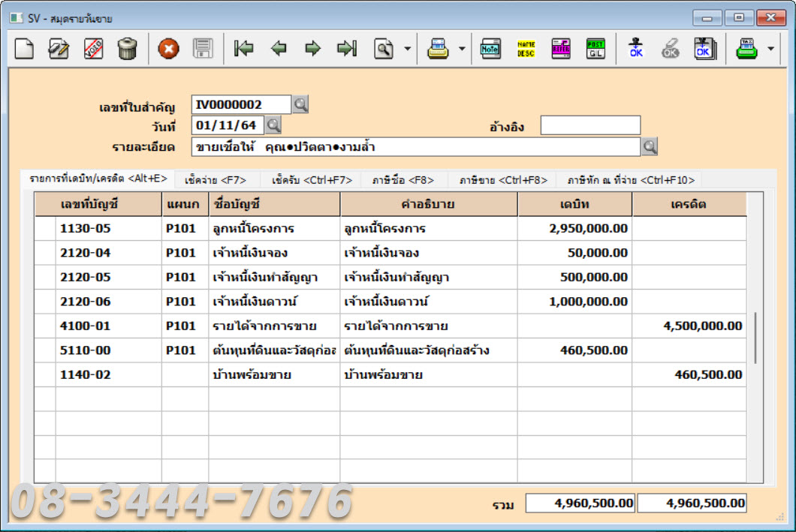Open description lookup magnifier button
The height and width of the screenshot is (532, 796).
(650, 146)
